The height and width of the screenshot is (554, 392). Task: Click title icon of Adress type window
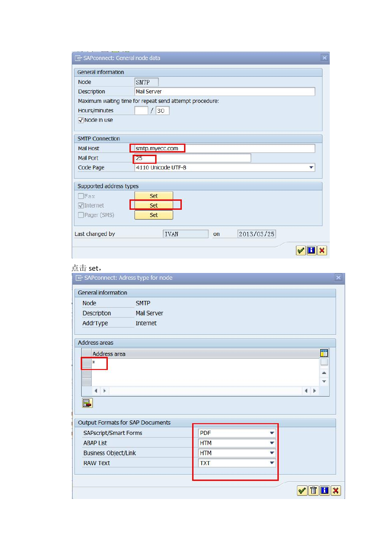coord(79,277)
